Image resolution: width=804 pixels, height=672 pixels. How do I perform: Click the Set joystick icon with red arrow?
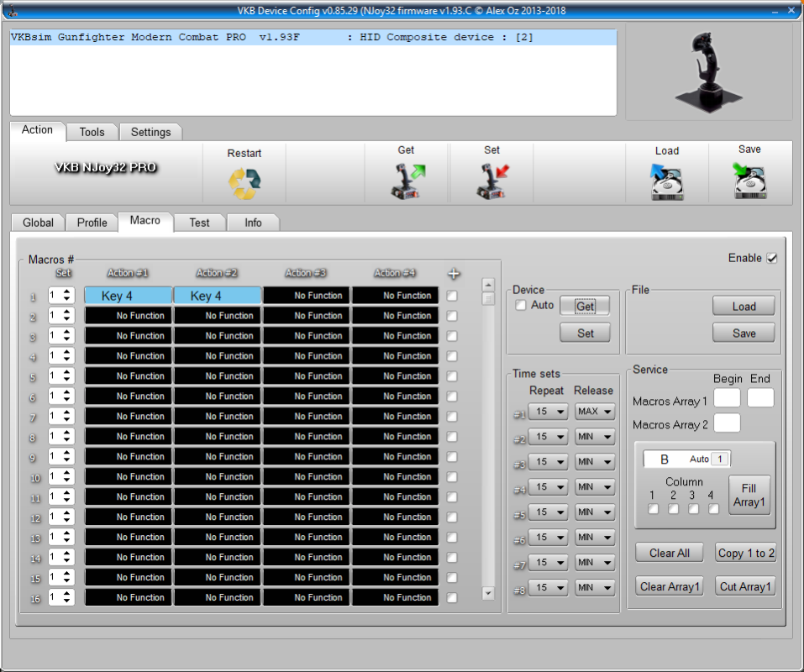(492, 181)
